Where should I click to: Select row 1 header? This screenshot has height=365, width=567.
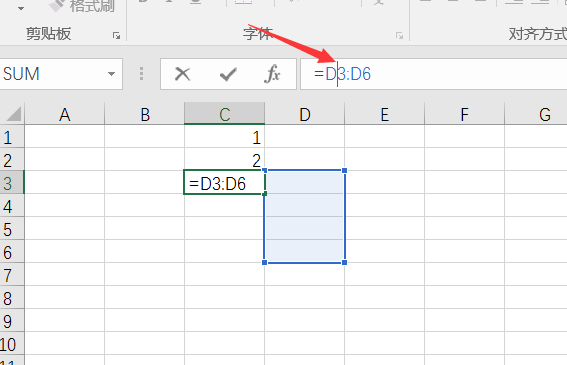(12, 137)
